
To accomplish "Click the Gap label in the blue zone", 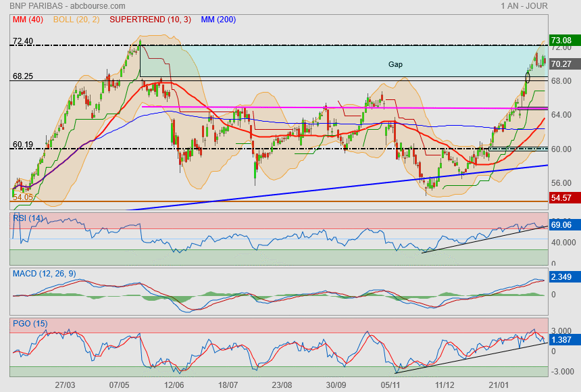I will [x=395, y=64].
